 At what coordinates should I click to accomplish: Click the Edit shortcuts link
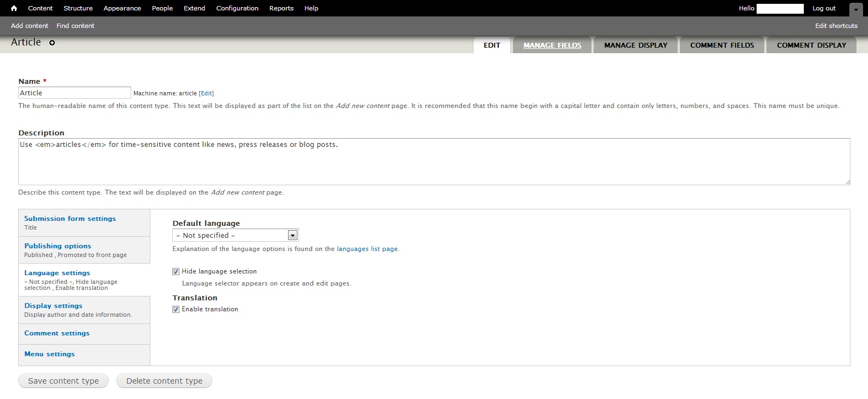point(836,26)
